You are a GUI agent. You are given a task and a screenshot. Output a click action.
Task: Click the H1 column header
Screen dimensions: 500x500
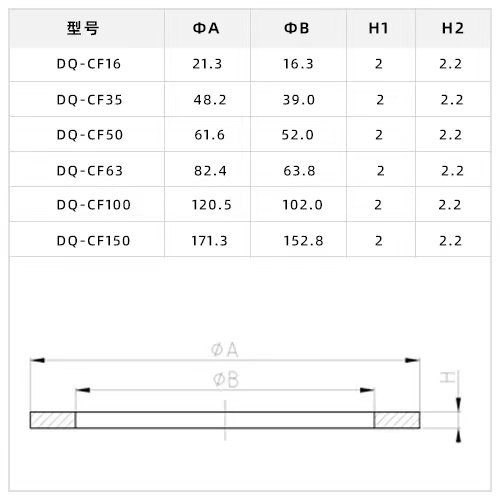click(378, 28)
